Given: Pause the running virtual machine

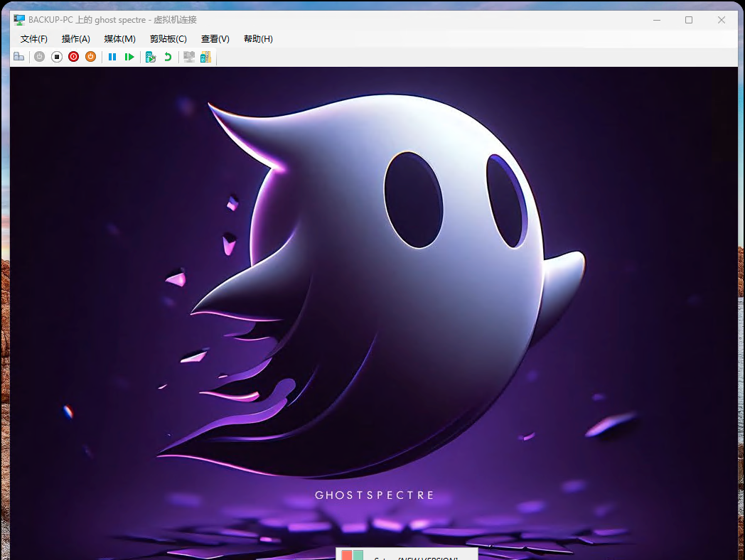Looking at the screenshot, I should tap(112, 57).
